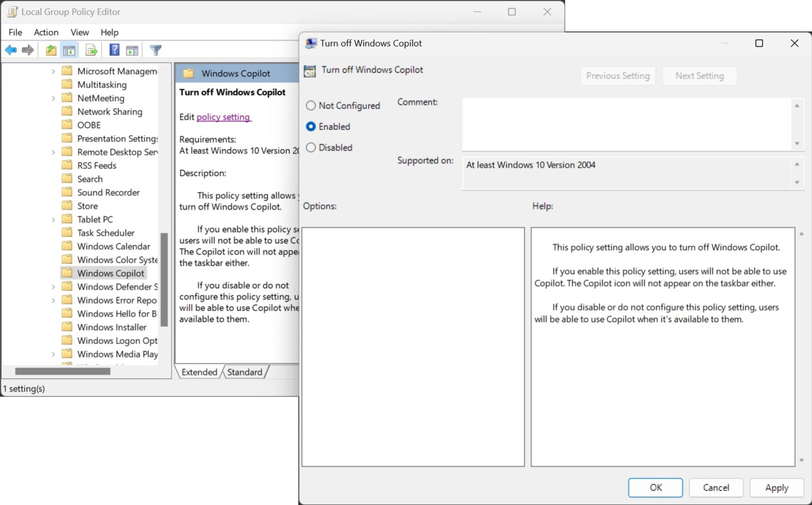
Task: Click the Supported on scroll down arrow
Action: pos(797,182)
